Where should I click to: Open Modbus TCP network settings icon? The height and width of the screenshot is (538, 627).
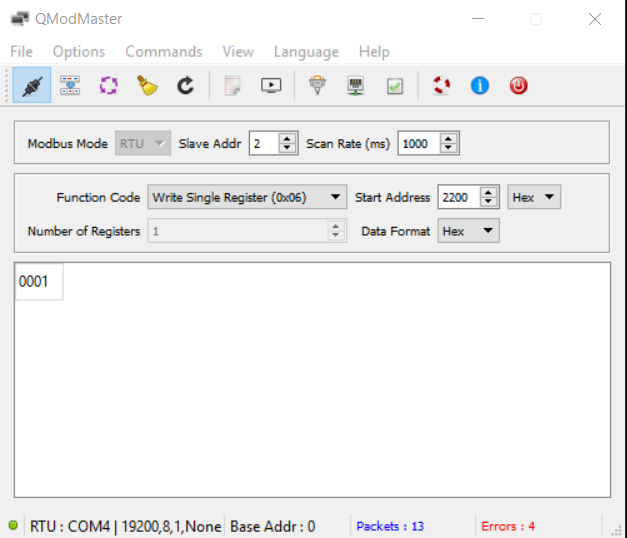pos(355,85)
